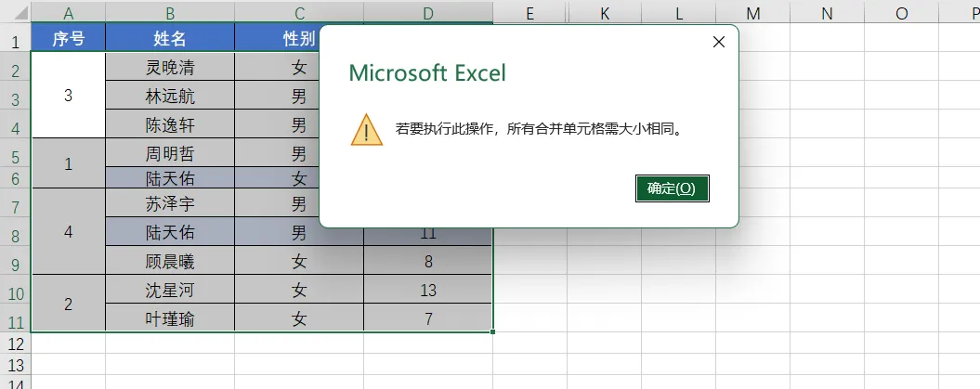Select the cell containing 叶瑾瑜
The height and width of the screenshot is (389, 980).
170,318
